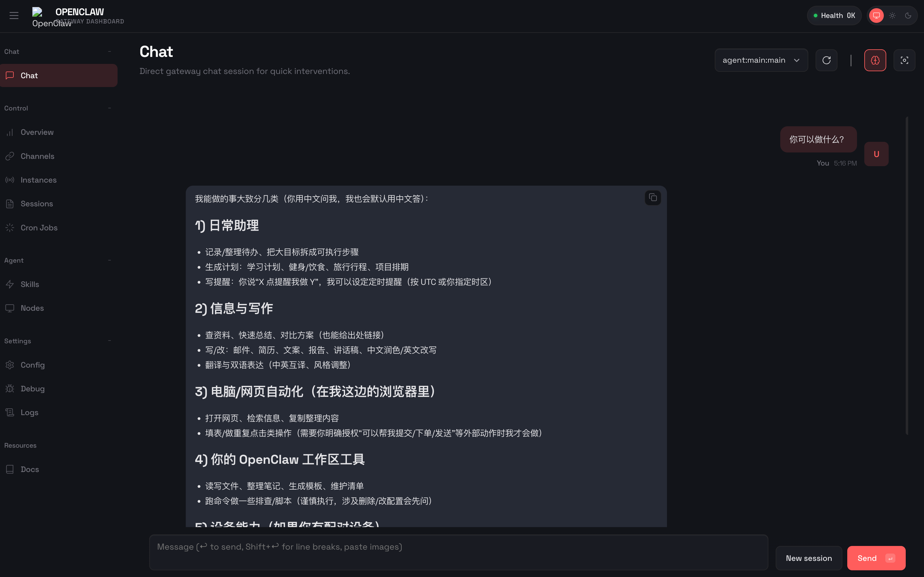Open the hamburger navigation menu
924x577 pixels.
pyautogui.click(x=14, y=16)
